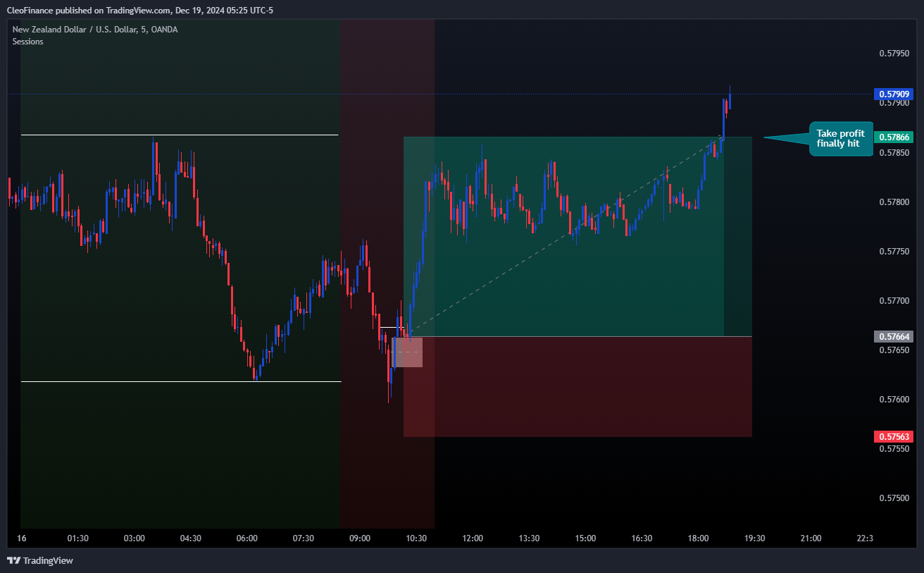Click the 12:00 time axis label
Viewport: 924px width, 573px height.
click(x=473, y=538)
